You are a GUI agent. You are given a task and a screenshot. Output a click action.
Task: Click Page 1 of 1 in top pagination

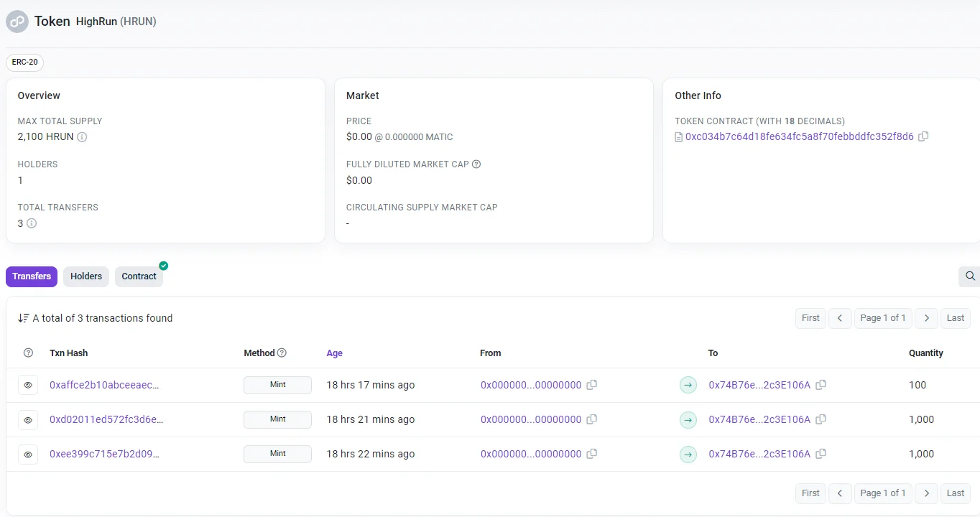(883, 318)
